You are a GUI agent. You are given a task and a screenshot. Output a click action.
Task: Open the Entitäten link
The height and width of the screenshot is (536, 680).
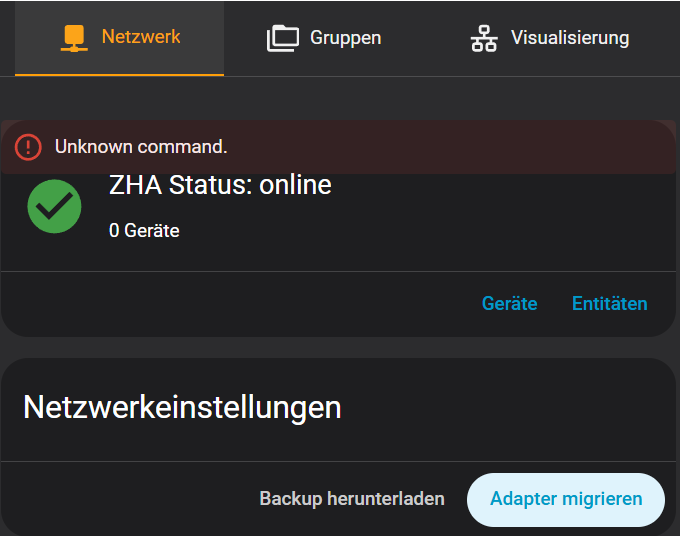609,303
